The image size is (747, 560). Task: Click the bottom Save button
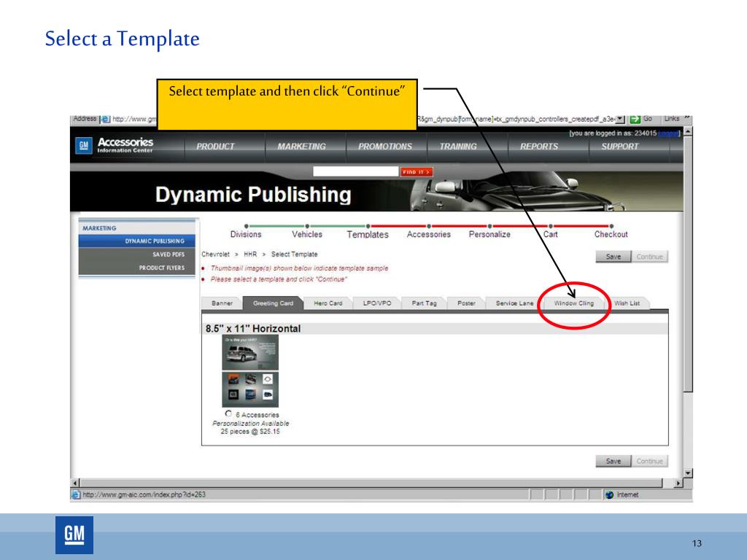point(613,461)
